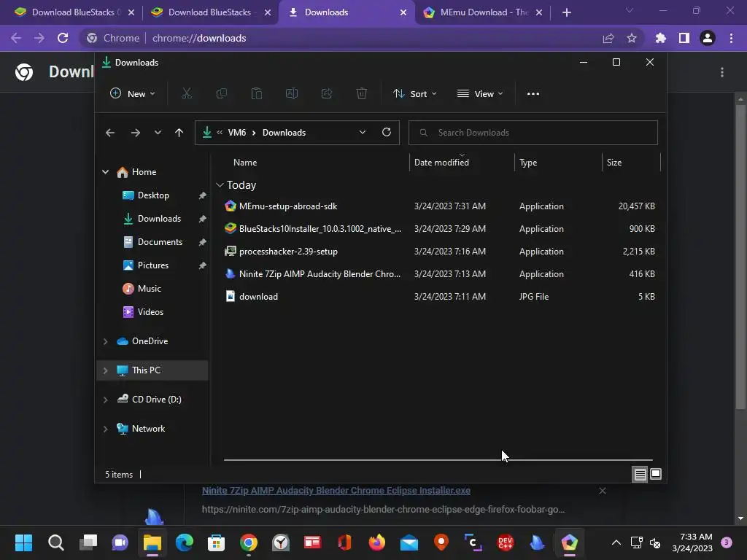Open Microsoft Edge from taskbar
Image resolution: width=747 pixels, height=560 pixels.
(185, 542)
